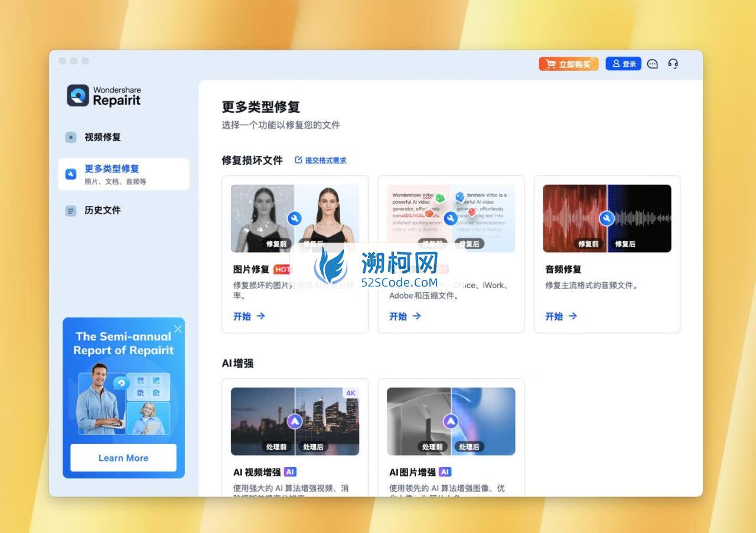Click the 处理后 label on image enhancer thumbnail
Screen dimensions: 756x533
pos(469,447)
